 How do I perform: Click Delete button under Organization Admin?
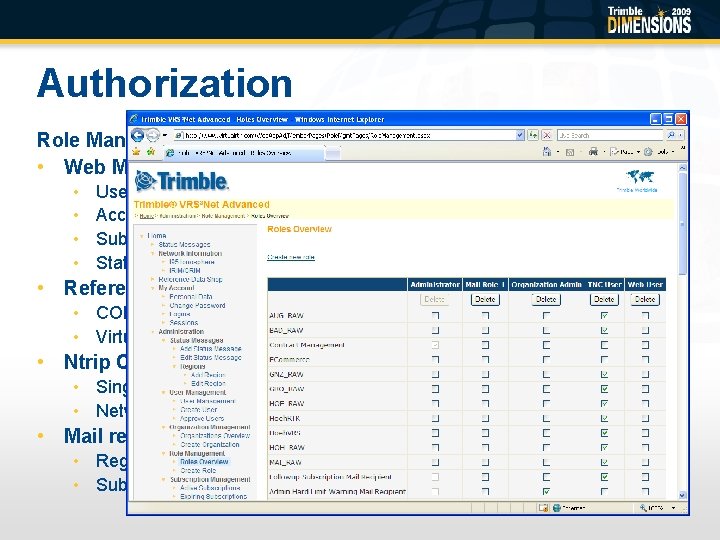(x=546, y=299)
